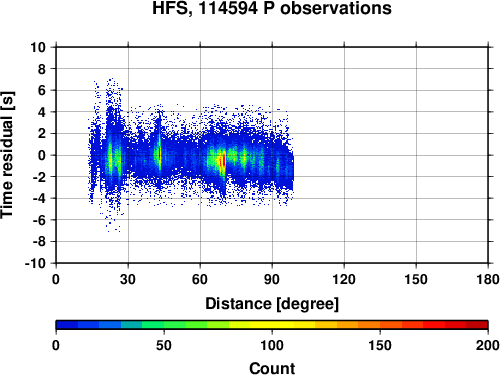Click the red hotspot near 70 degrees distance
This screenshot has height=375, width=500.
(x=224, y=161)
